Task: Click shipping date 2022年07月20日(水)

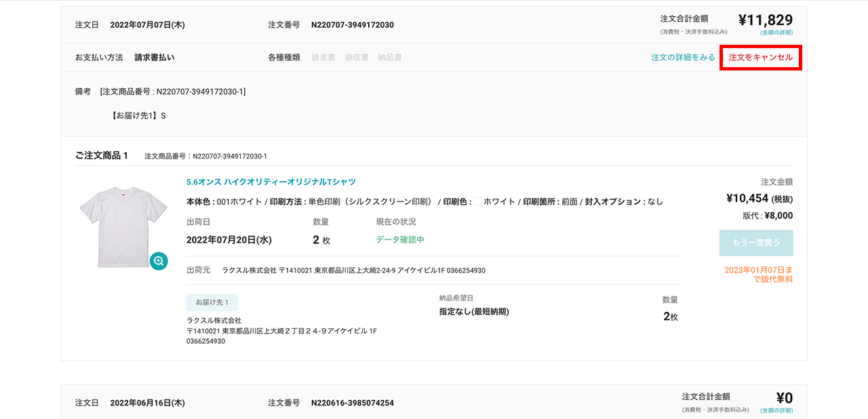Action: click(x=229, y=240)
